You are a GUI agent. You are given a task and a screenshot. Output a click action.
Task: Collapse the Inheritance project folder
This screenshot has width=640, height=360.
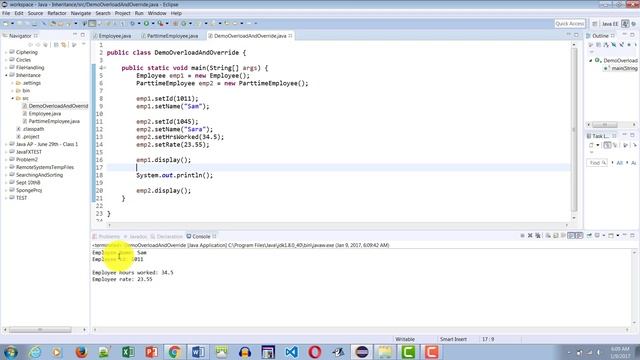click(7, 75)
